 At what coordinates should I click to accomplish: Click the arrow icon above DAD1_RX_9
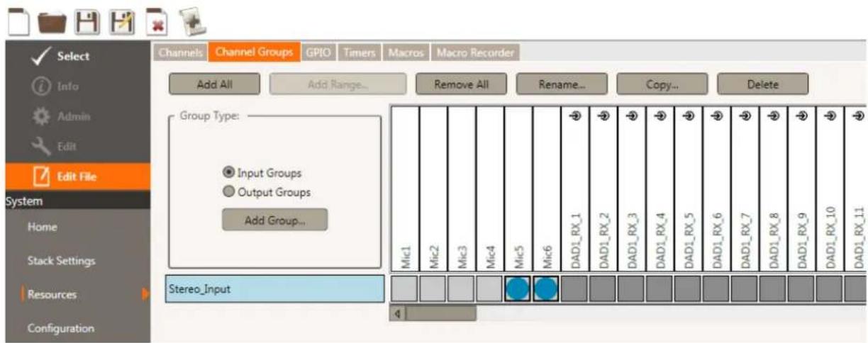pyautogui.click(x=802, y=115)
